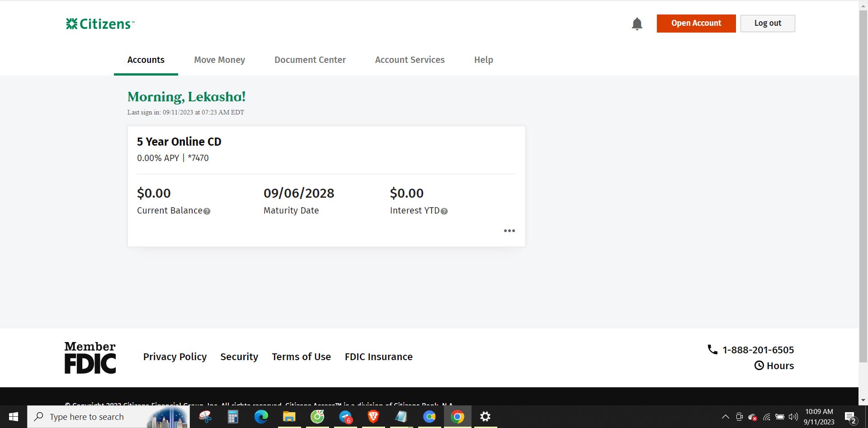
Task: Click the help icon beside Interest YTD
Action: pyautogui.click(x=444, y=211)
